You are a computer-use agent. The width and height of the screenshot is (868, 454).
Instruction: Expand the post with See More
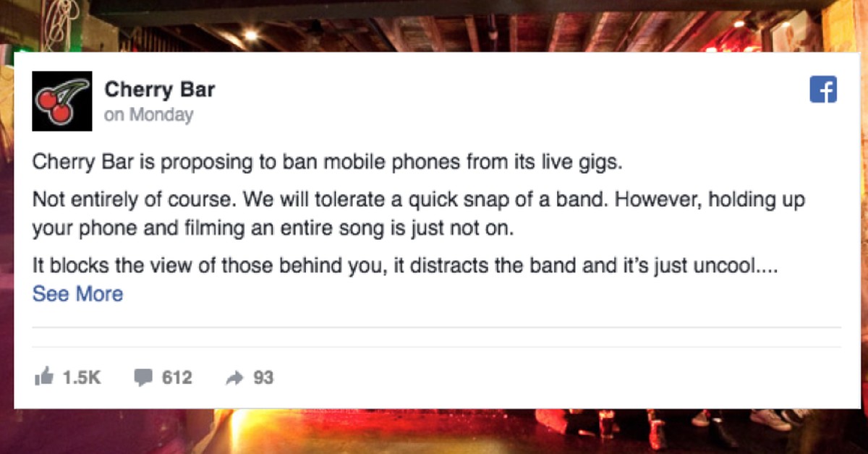pyautogui.click(x=77, y=294)
